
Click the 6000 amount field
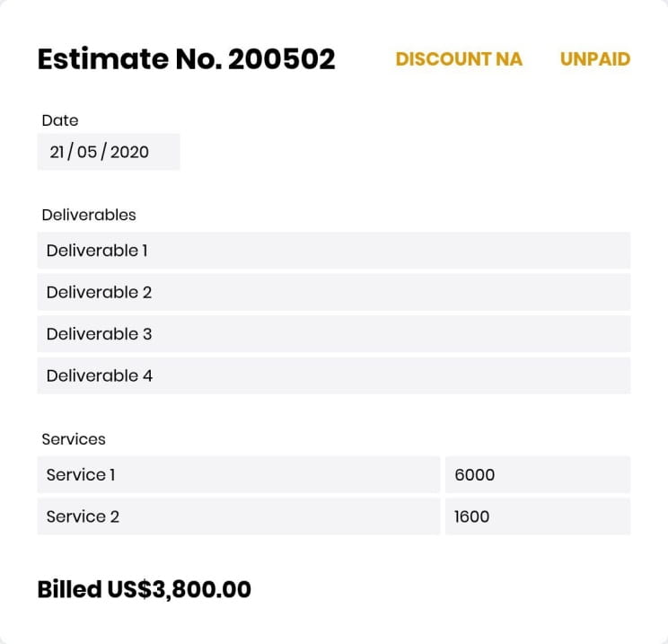click(538, 475)
